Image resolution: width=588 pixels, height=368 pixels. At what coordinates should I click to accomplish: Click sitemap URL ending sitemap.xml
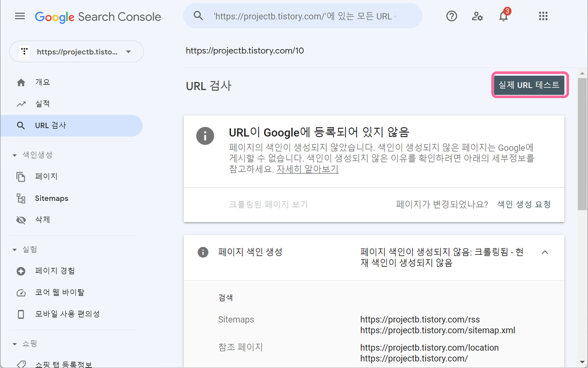click(438, 330)
